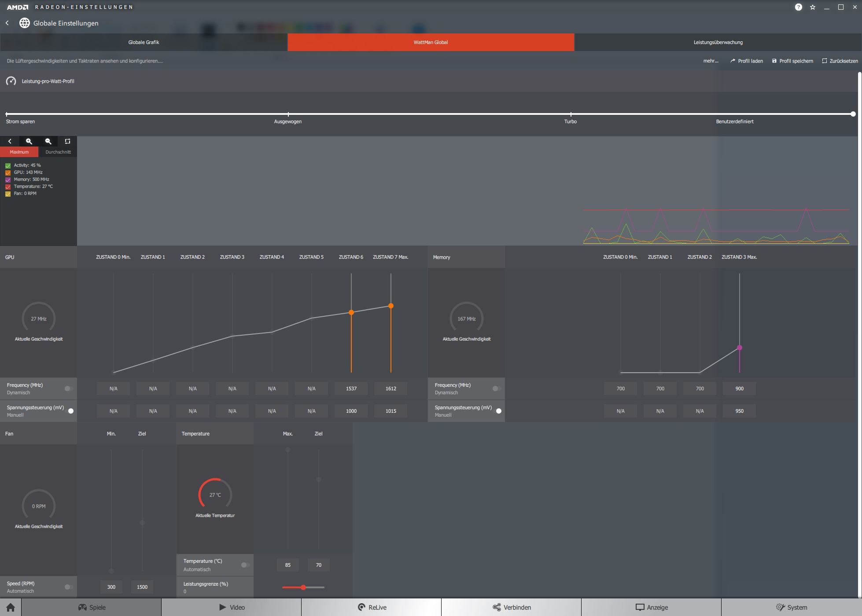Zoom out on the performance graph
The image size is (862, 616).
48,141
